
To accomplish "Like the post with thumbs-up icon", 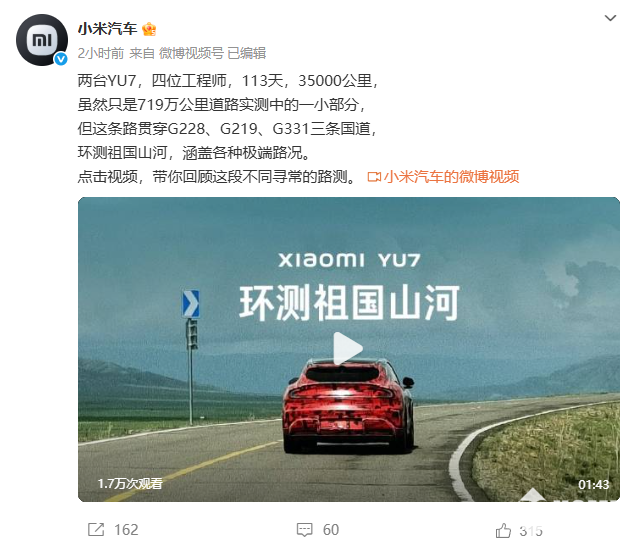I will click(x=503, y=530).
